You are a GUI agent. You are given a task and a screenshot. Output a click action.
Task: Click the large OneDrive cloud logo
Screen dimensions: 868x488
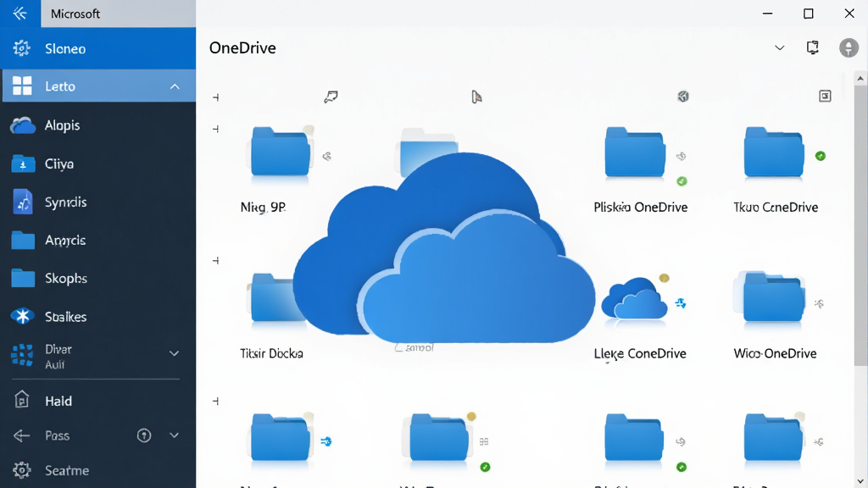click(x=444, y=249)
